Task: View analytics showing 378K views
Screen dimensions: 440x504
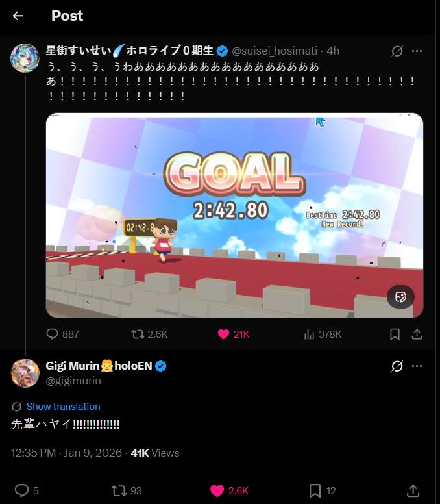Action: (323, 334)
